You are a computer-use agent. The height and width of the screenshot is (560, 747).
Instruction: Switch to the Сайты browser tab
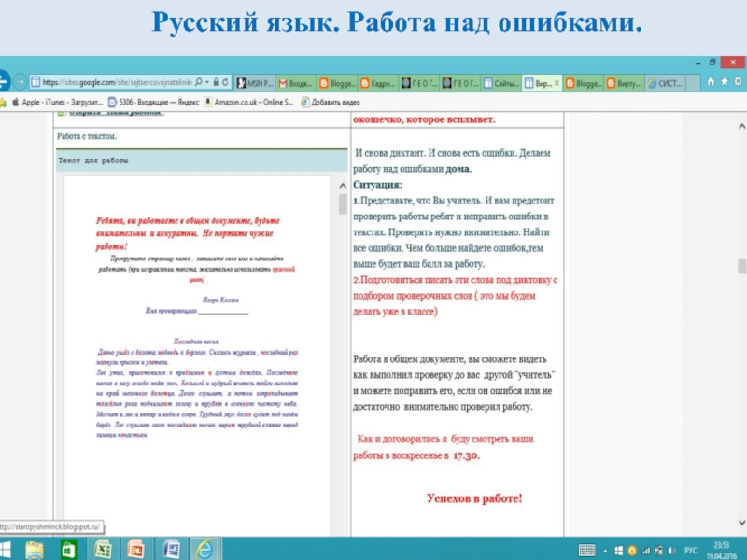point(502,82)
